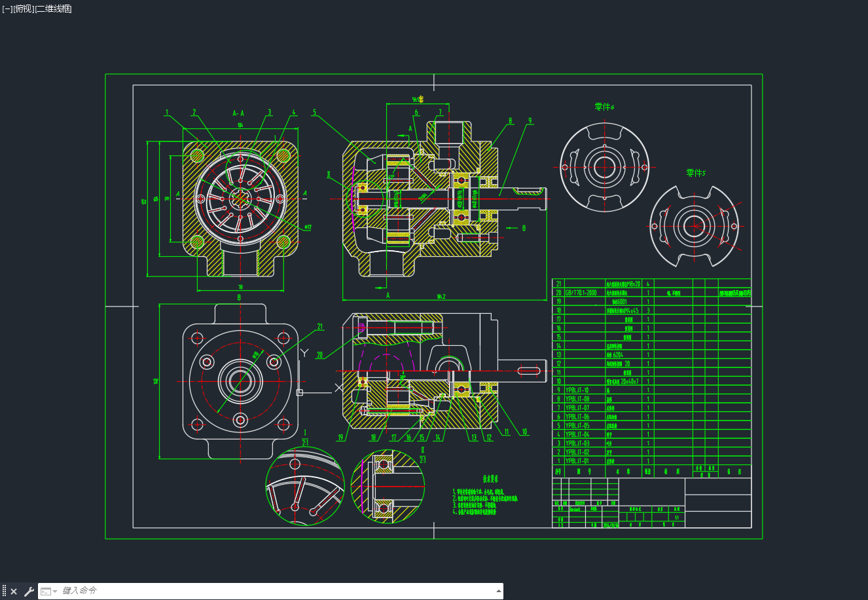This screenshot has height=600, width=868.
Task: Select the A-A section view label
Action: click(238, 113)
